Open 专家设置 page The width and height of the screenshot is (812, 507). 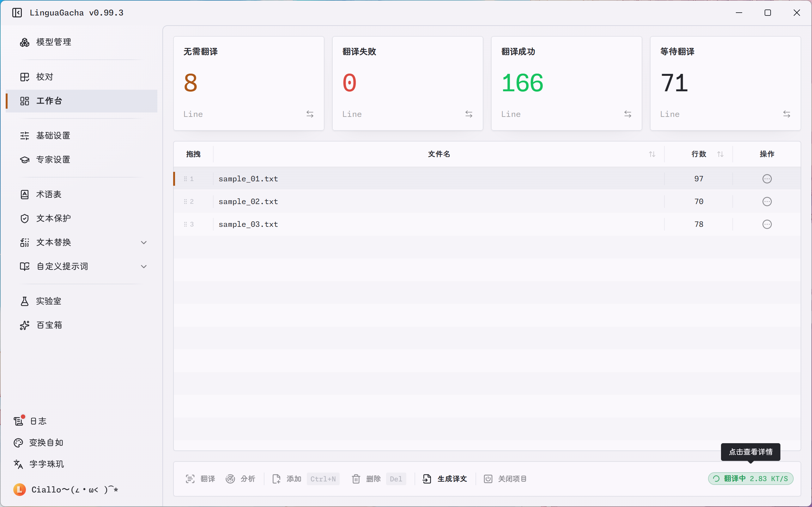pyautogui.click(x=82, y=160)
